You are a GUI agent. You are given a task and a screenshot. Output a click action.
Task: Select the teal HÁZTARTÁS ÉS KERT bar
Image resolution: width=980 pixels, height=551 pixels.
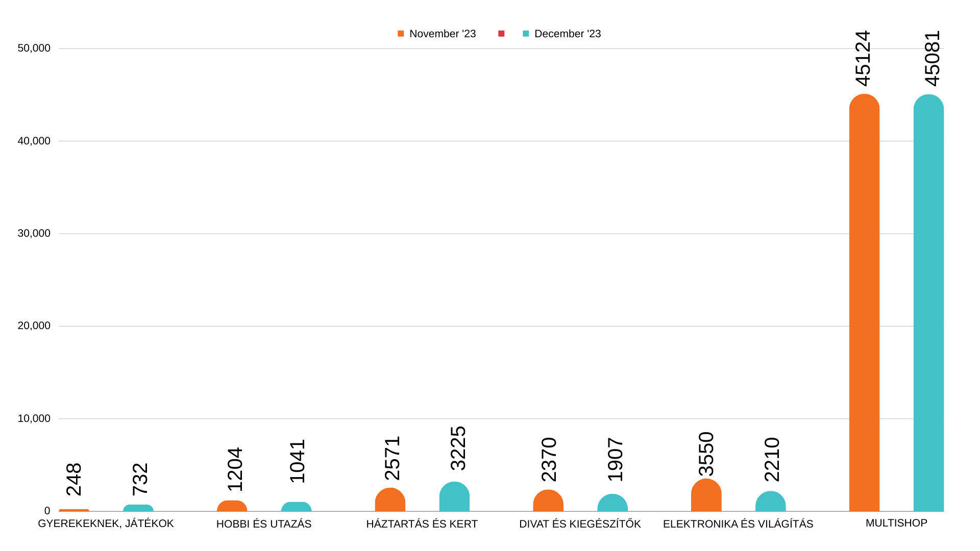click(x=454, y=497)
